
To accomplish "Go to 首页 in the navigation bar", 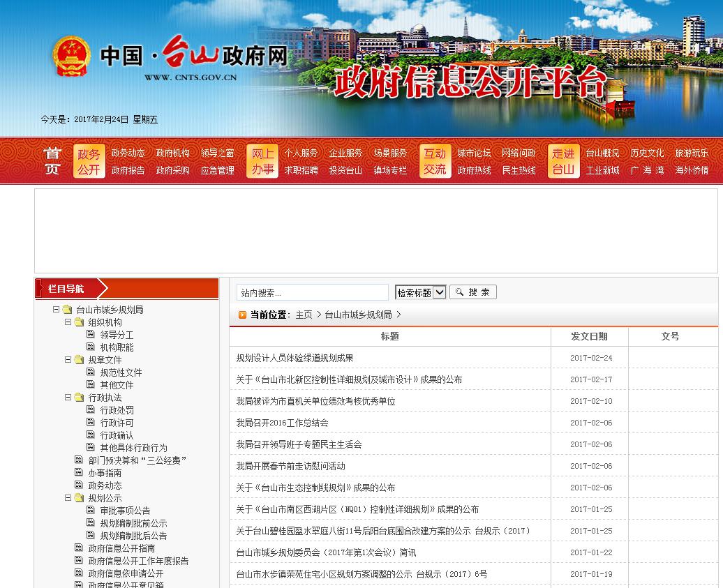I will [x=52, y=162].
